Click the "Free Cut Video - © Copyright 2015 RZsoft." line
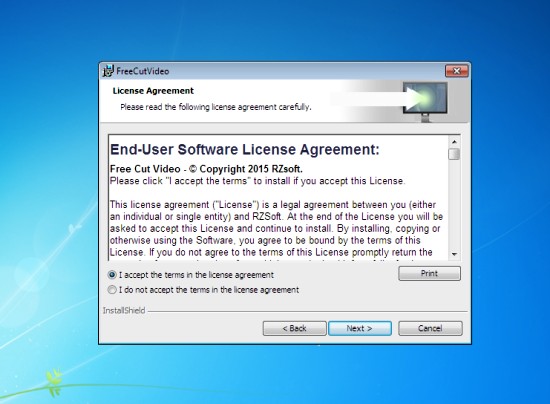Screen dimensions: 550x404 pos(206,169)
